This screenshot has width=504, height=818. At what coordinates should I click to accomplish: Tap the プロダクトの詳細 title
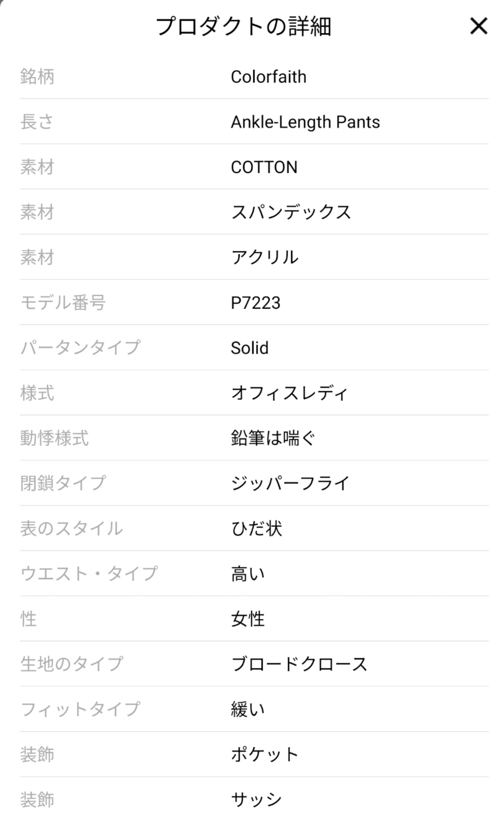click(x=243, y=27)
